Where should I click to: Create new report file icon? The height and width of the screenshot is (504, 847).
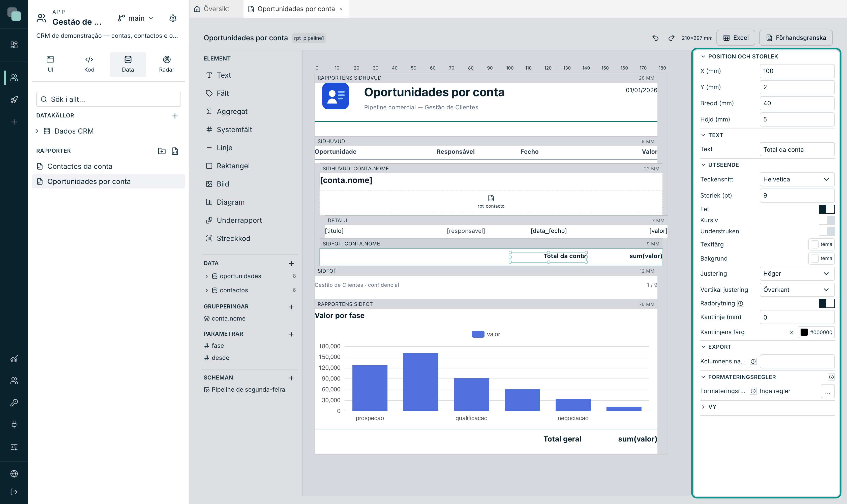coord(175,151)
